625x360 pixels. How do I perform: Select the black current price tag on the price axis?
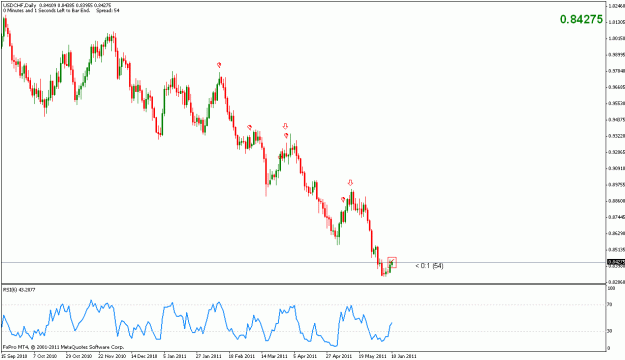pyautogui.click(x=616, y=262)
